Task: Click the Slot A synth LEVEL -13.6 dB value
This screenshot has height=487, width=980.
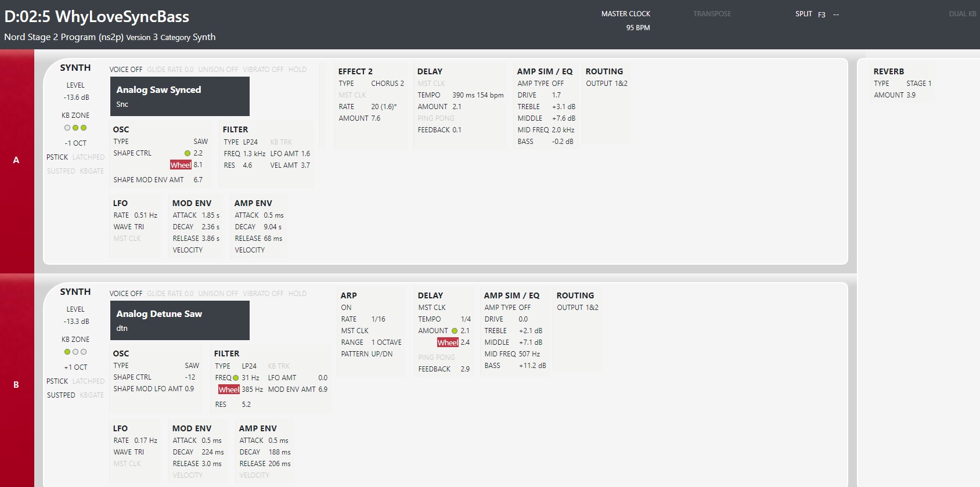Action: pyautogui.click(x=76, y=98)
